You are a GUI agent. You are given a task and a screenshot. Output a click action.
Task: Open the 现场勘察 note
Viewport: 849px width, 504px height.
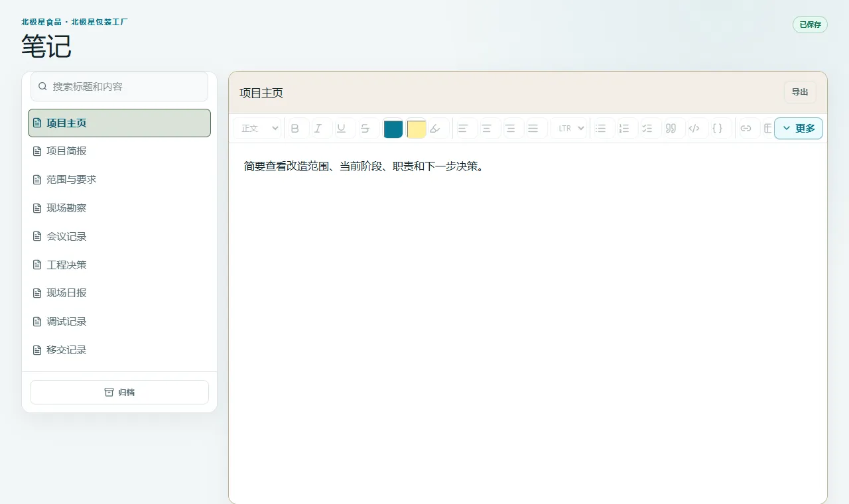point(119,208)
